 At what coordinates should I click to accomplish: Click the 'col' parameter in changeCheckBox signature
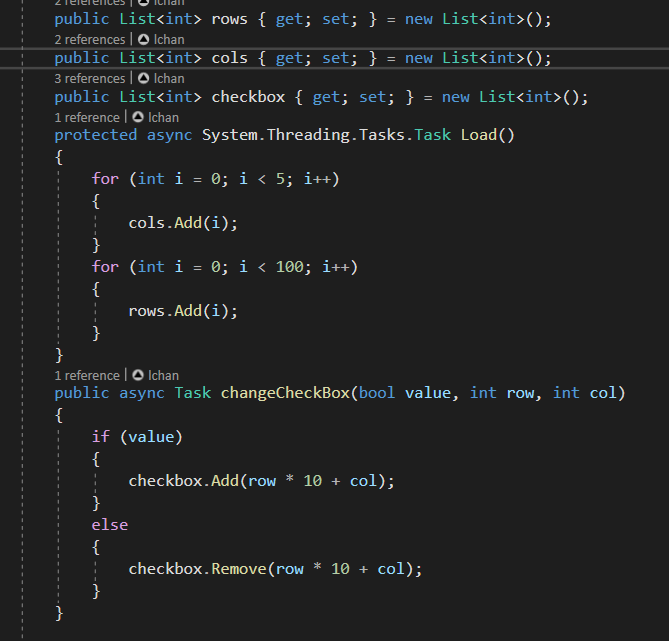click(x=602, y=393)
